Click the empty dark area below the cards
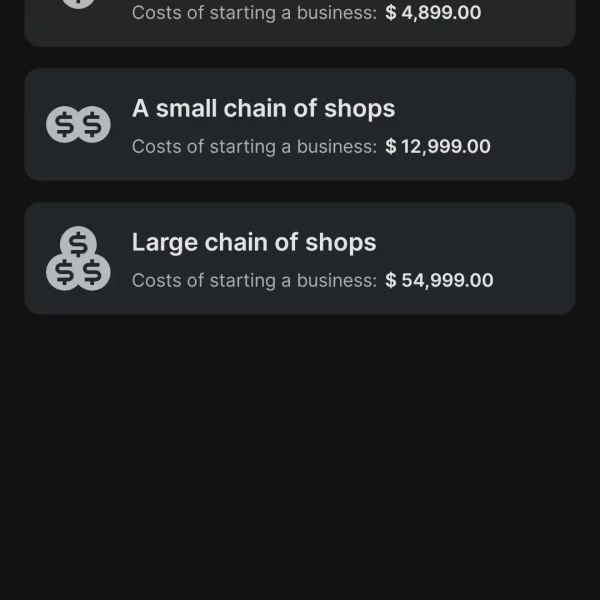The height and width of the screenshot is (600, 600). [300, 460]
